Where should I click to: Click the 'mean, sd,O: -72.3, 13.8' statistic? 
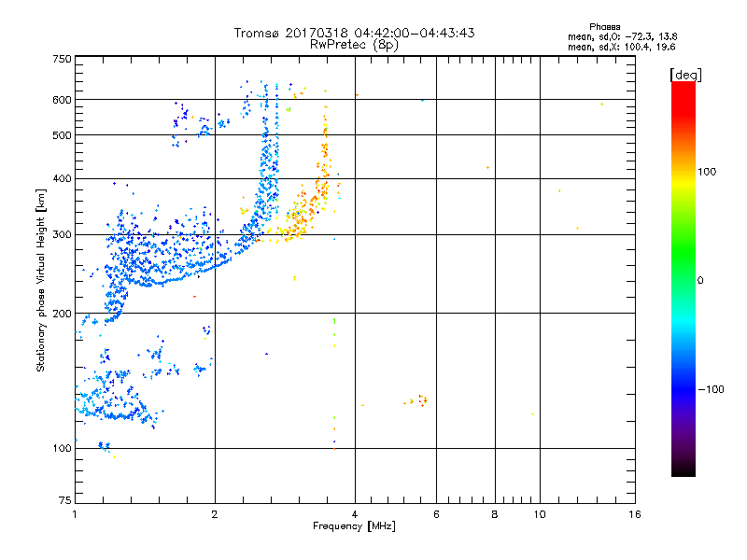point(622,36)
